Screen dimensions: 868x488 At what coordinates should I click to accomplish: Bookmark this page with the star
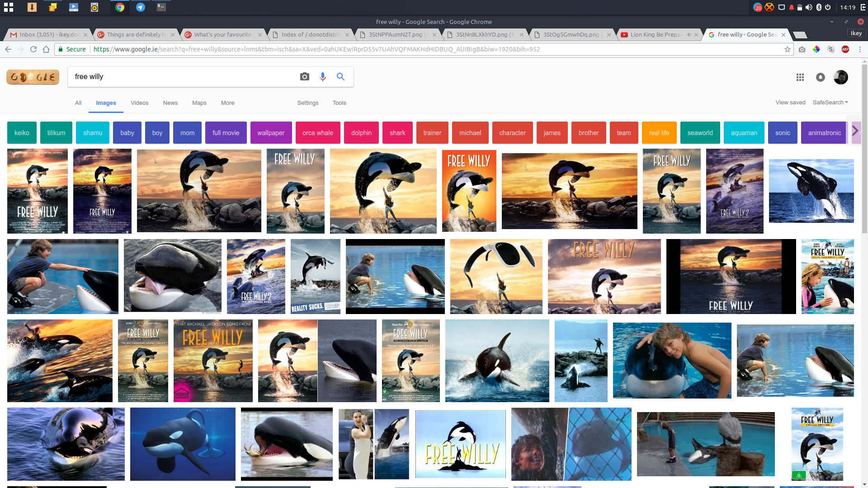coord(788,49)
